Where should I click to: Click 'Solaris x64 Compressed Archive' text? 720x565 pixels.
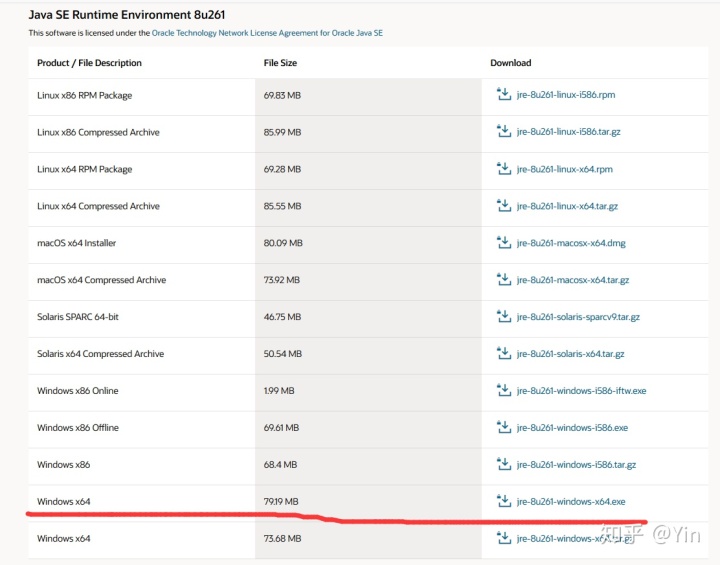tap(100, 354)
